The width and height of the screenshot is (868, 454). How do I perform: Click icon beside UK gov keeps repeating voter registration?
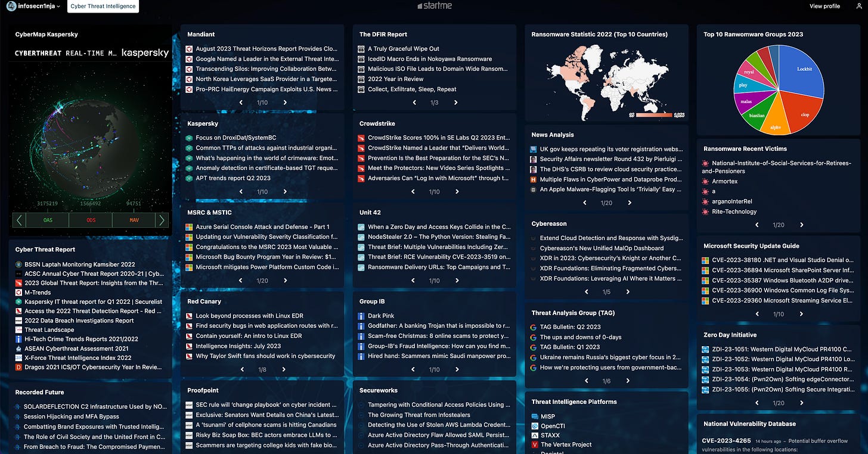[x=534, y=149]
